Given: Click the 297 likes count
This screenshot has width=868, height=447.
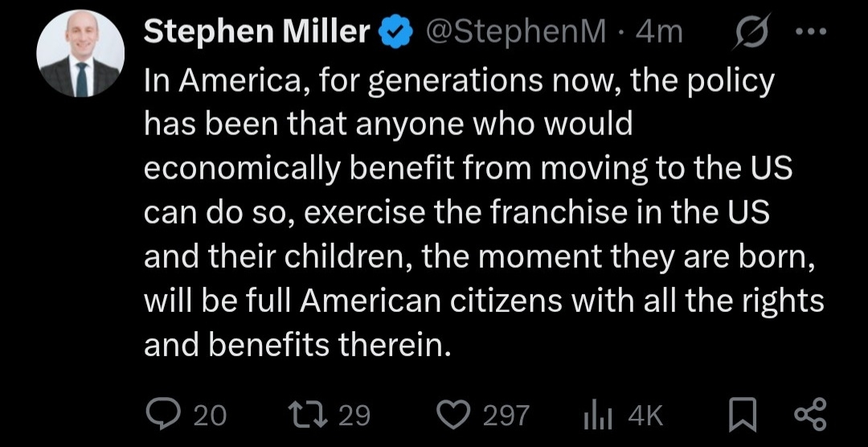Looking at the screenshot, I should point(506,415).
